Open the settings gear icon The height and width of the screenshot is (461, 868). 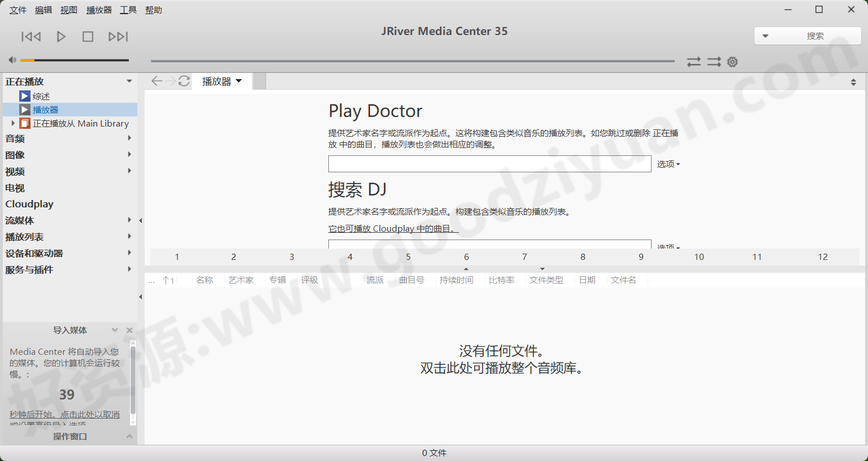(732, 62)
